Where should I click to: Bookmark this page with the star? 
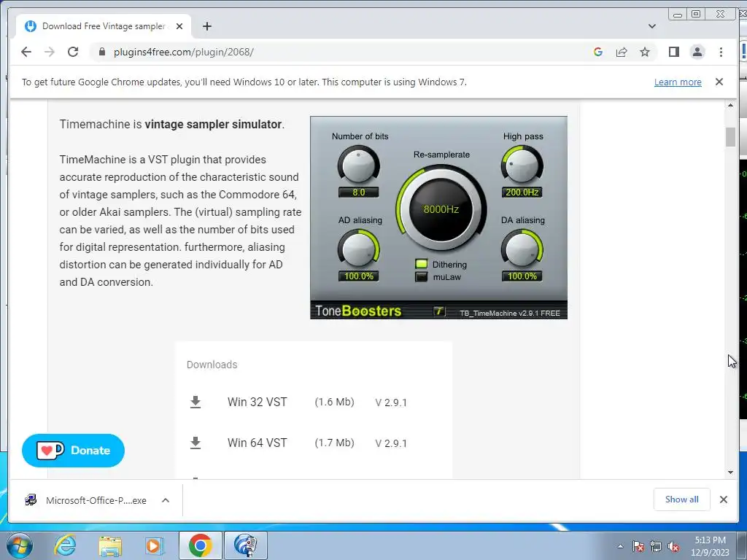coord(645,52)
